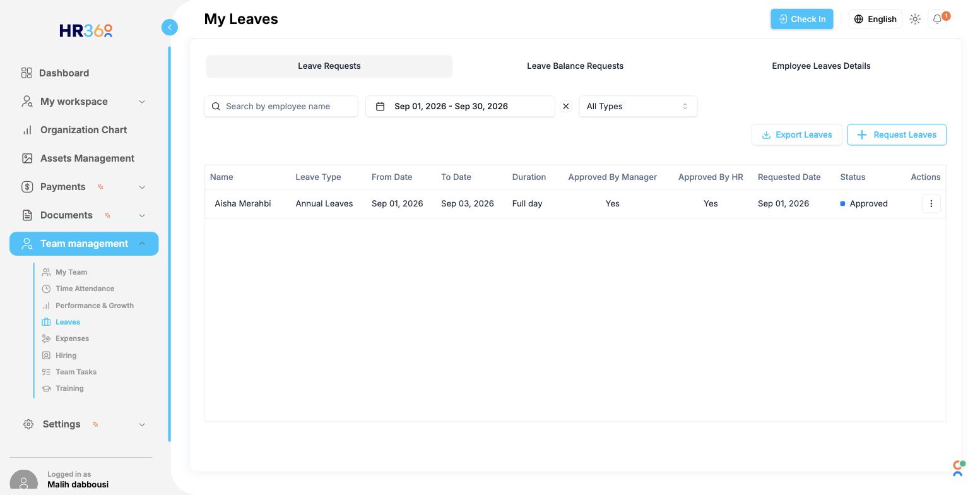
Task: Click the HR360 logo
Action: pyautogui.click(x=86, y=30)
